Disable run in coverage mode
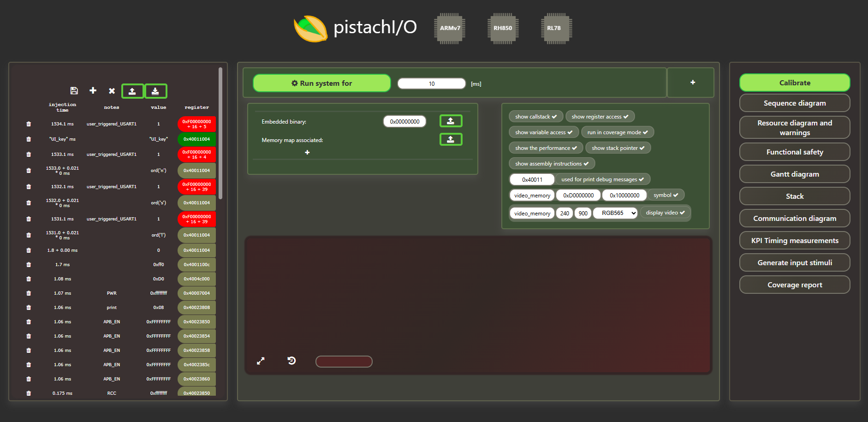868x422 pixels. click(x=617, y=132)
